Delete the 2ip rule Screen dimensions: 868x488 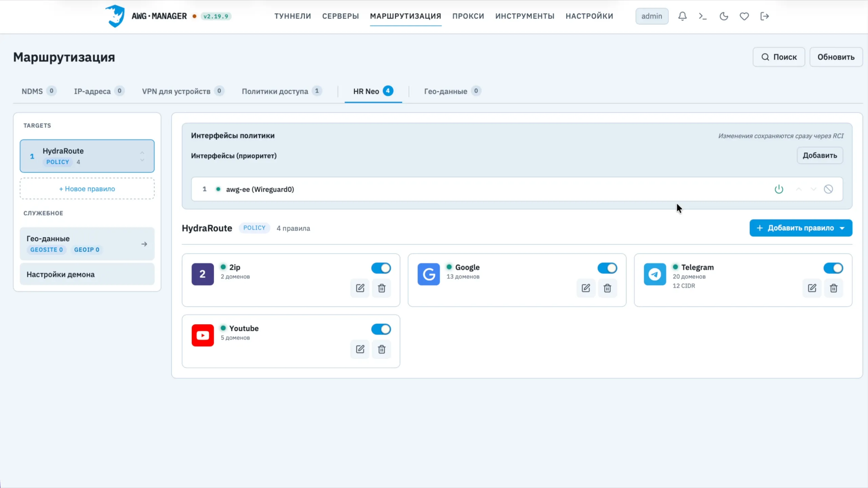pyautogui.click(x=381, y=288)
